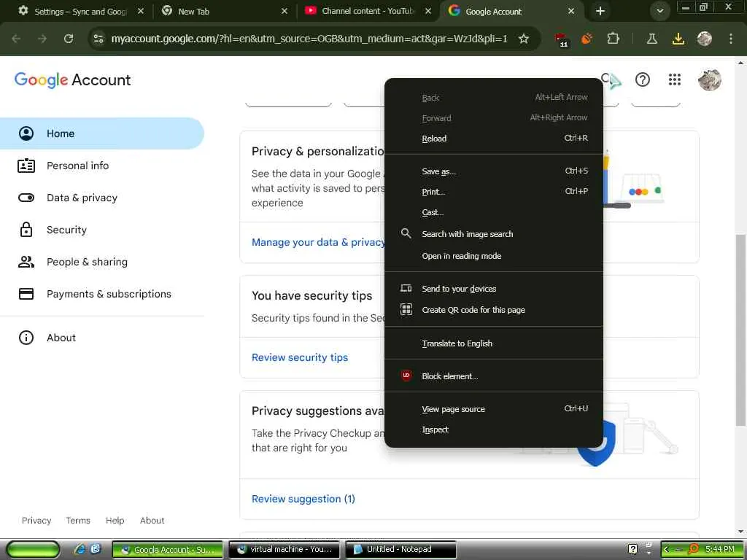The width and height of the screenshot is (747, 560).
Task: Click the orange extension icon in toolbar
Action: [x=587, y=39]
